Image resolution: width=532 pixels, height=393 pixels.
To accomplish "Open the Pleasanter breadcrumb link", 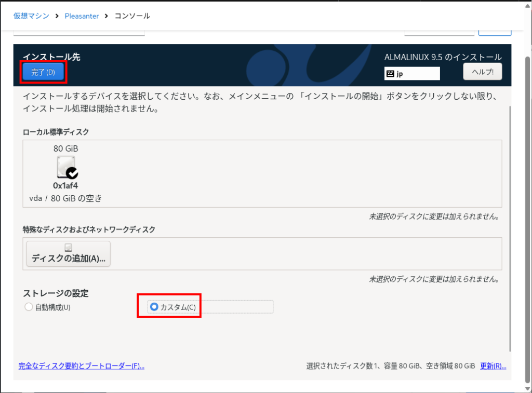I will click(82, 16).
